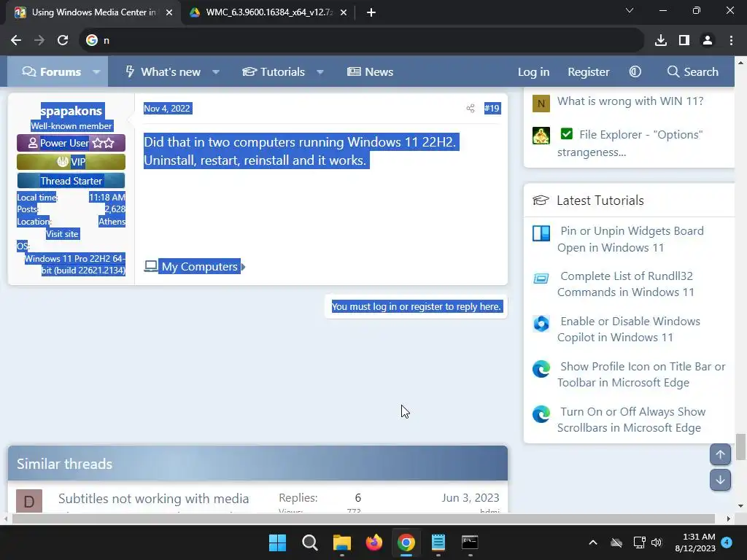Open Chrome three-dot menu

(731, 41)
